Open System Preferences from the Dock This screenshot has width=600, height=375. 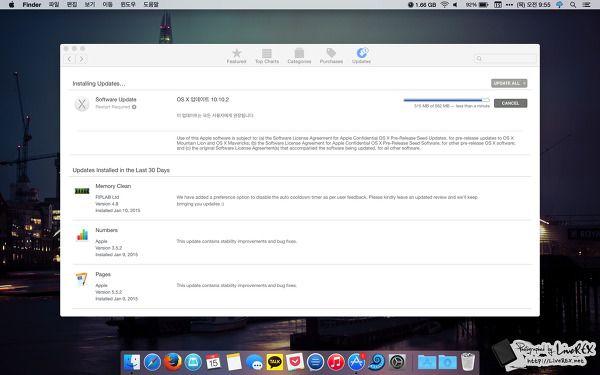[397, 362]
